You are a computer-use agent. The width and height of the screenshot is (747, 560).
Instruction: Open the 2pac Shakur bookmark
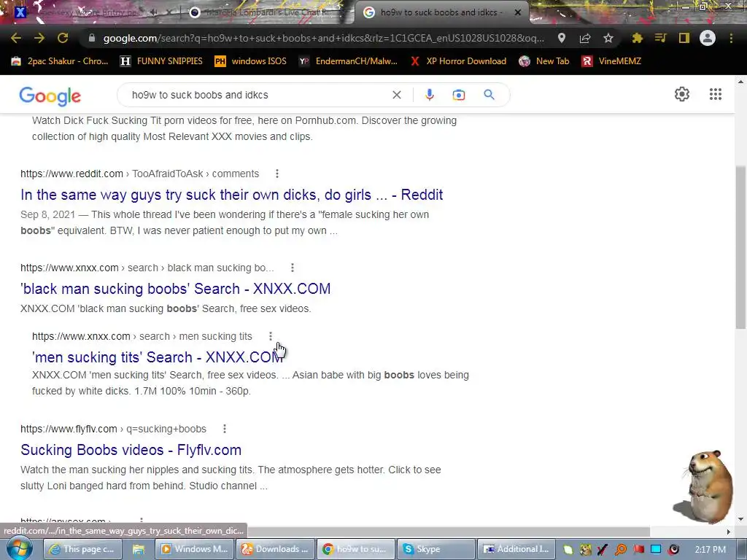coord(60,61)
